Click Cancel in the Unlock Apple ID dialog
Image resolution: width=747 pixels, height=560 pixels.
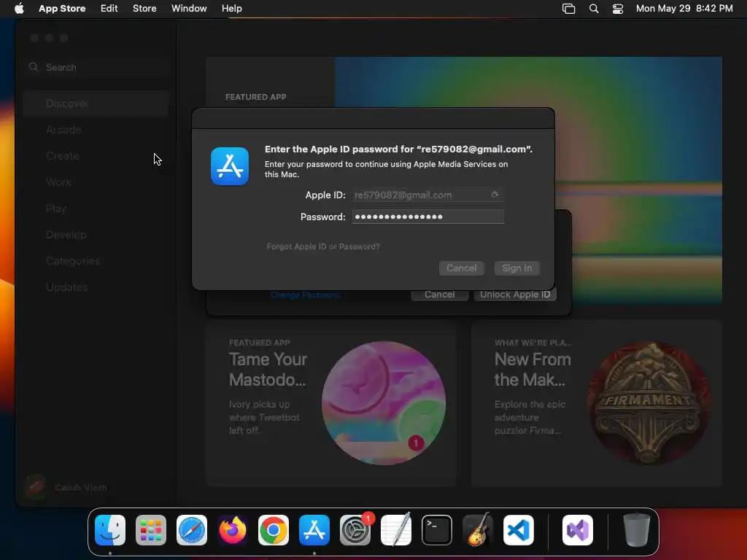(439, 295)
